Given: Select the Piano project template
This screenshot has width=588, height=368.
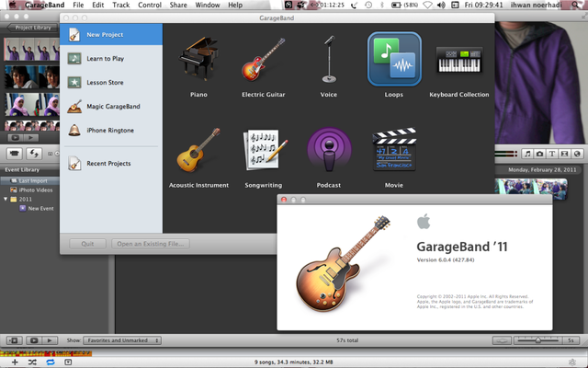Looking at the screenshot, I should coord(198,59).
